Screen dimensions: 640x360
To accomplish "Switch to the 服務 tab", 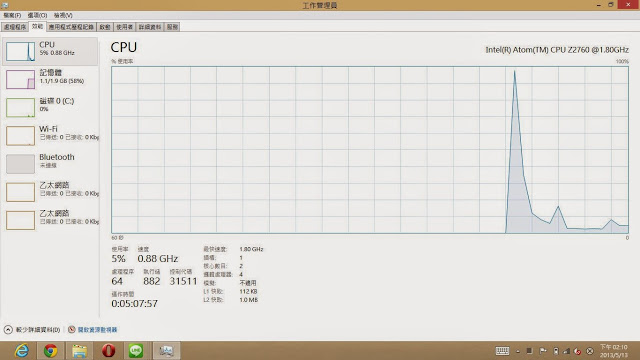I will 172,27.
